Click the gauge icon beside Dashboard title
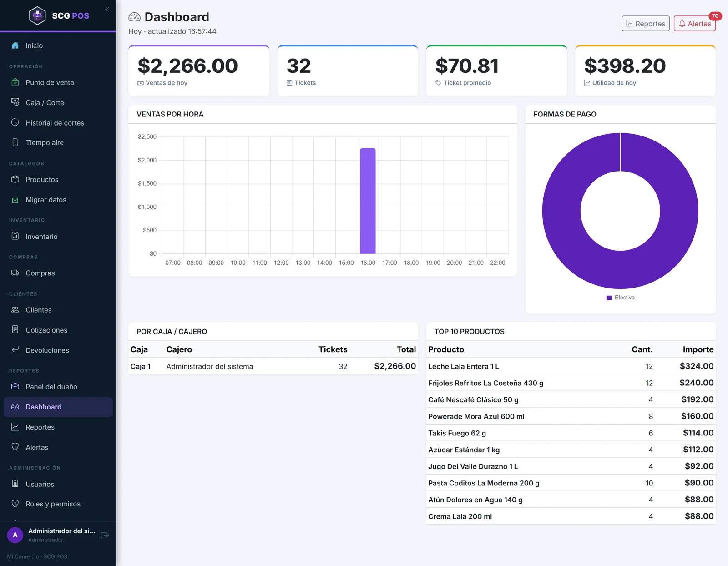 tap(135, 17)
